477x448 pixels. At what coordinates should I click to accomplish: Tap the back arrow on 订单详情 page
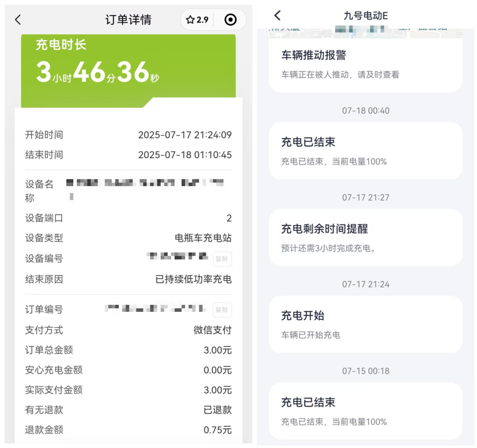point(18,20)
